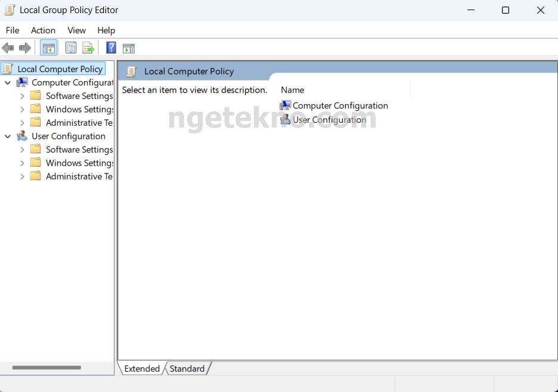Collapse the Computer Configuration tree node

(8, 83)
